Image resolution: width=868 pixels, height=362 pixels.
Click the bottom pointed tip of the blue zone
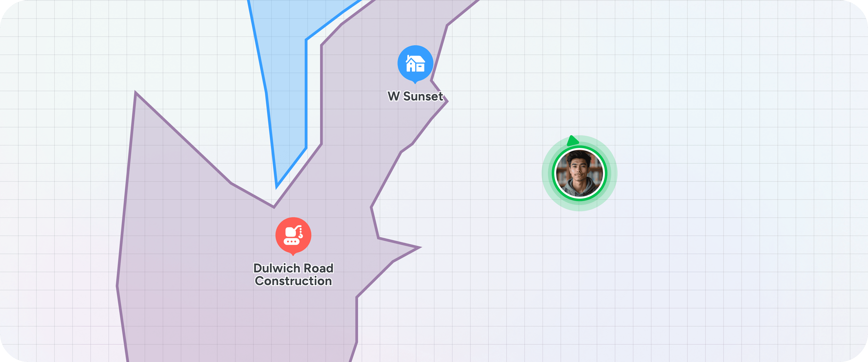pos(277,186)
